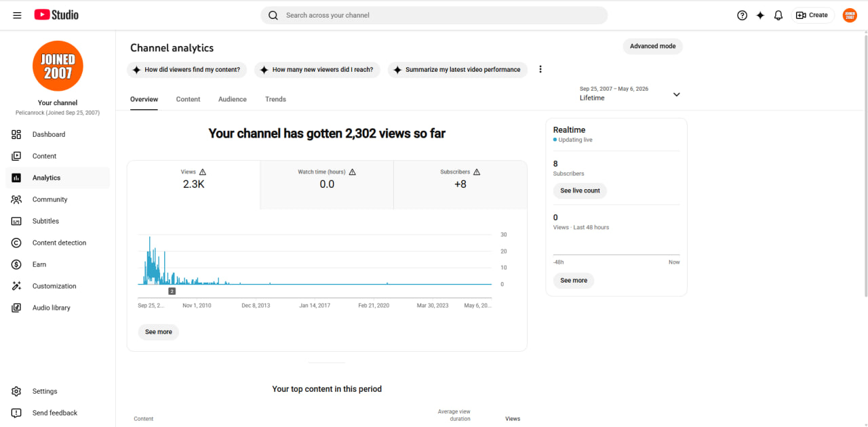Screen dimensions: 868x427
Task: Open the three-dot menu after suggestion chips
Action: click(540, 69)
